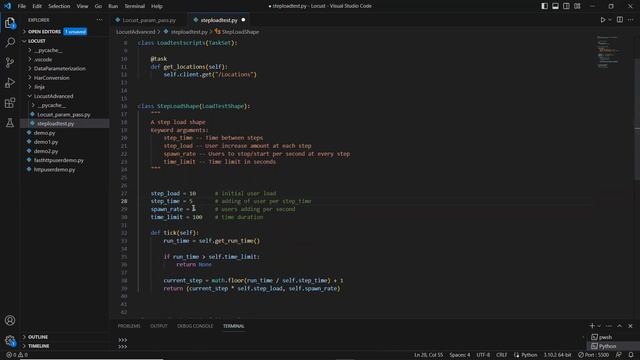Open editor More Actions ellipsis
This screenshot has width=640, height=360.
631,20
